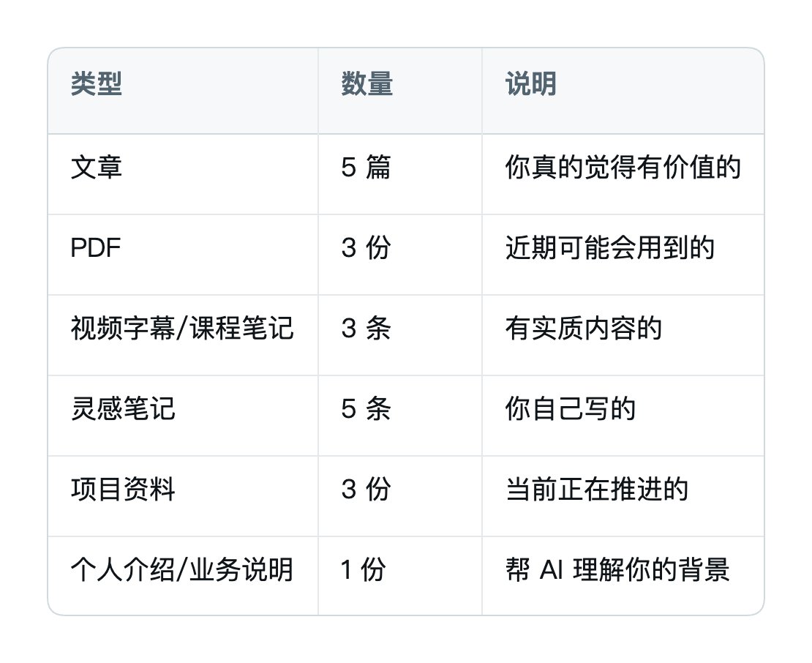This screenshot has height=663, width=812.
Task: Select the 有实质内容的 description cell
Action: click(623, 335)
